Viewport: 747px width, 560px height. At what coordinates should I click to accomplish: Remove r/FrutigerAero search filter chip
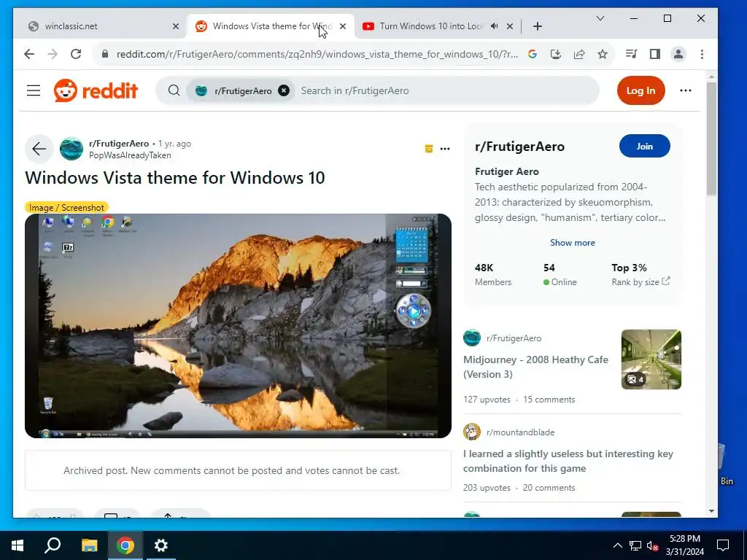(284, 90)
